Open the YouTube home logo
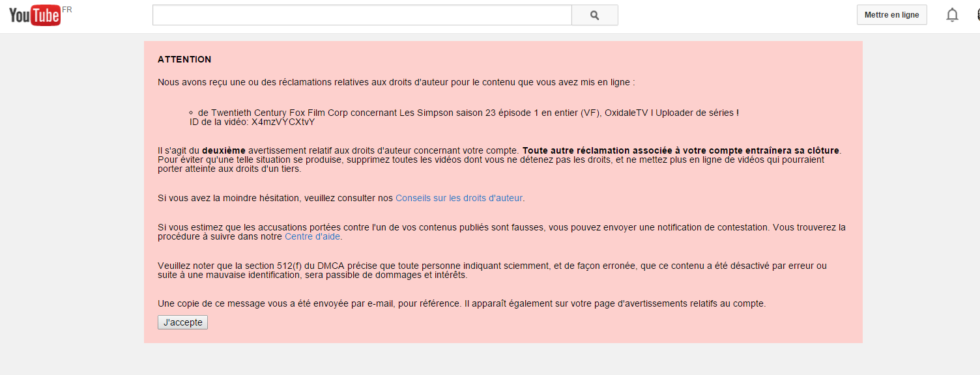Image resolution: width=980 pixels, height=375 pixels. [x=35, y=15]
